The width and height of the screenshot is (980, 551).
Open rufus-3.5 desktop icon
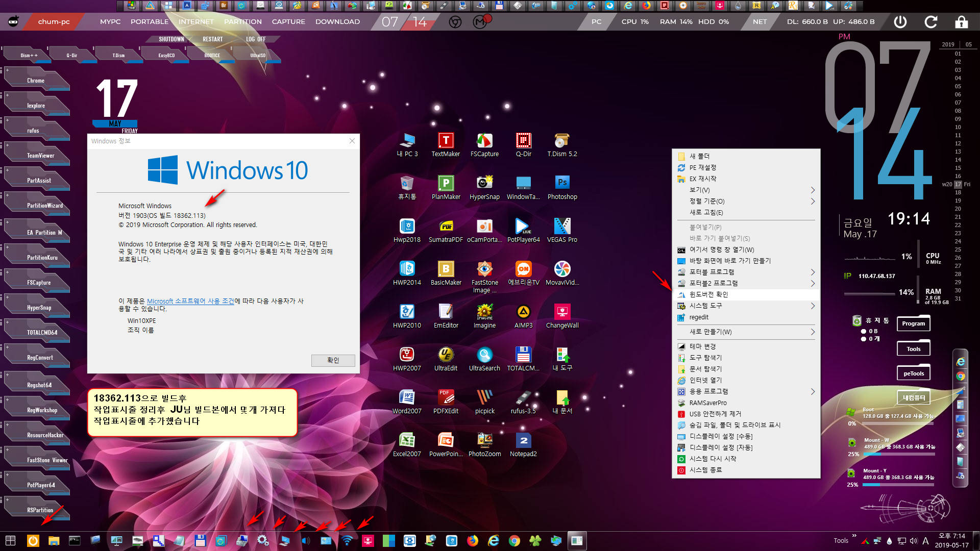click(x=523, y=402)
